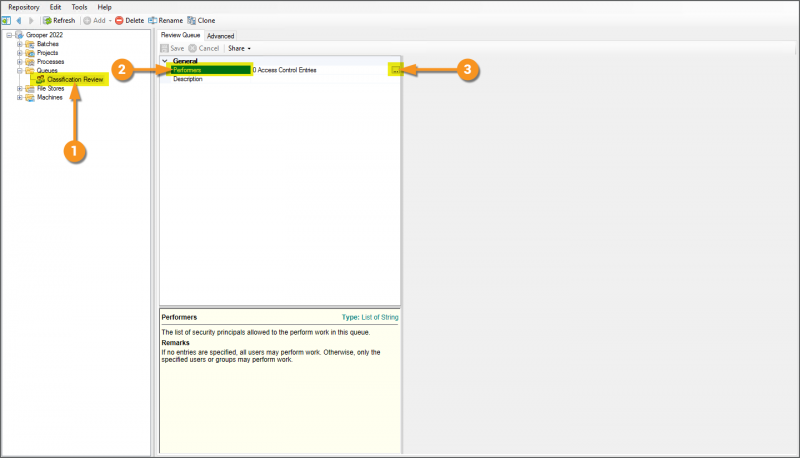Click the Batches folder icon

pos(30,44)
